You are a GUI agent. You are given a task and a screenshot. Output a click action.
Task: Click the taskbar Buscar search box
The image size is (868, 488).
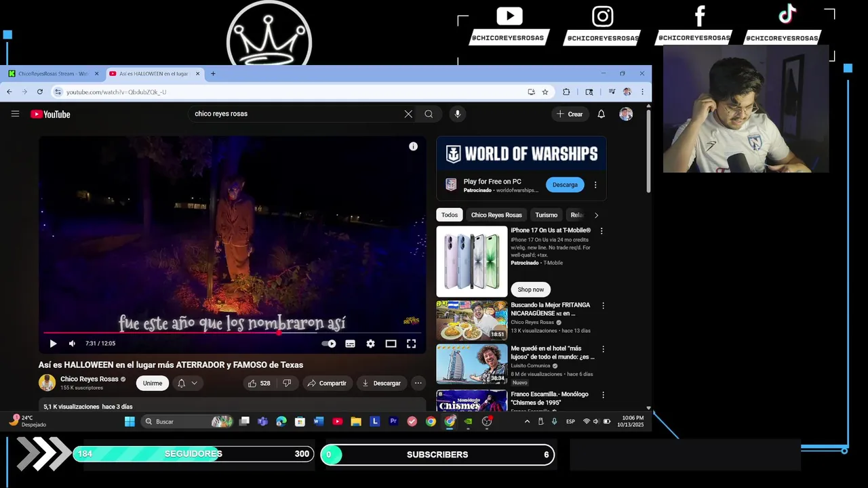click(x=188, y=422)
